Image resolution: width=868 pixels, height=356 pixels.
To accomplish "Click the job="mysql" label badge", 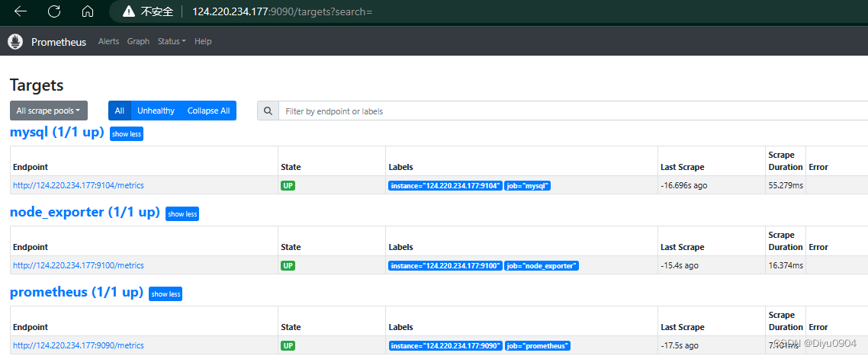I will [x=528, y=186].
